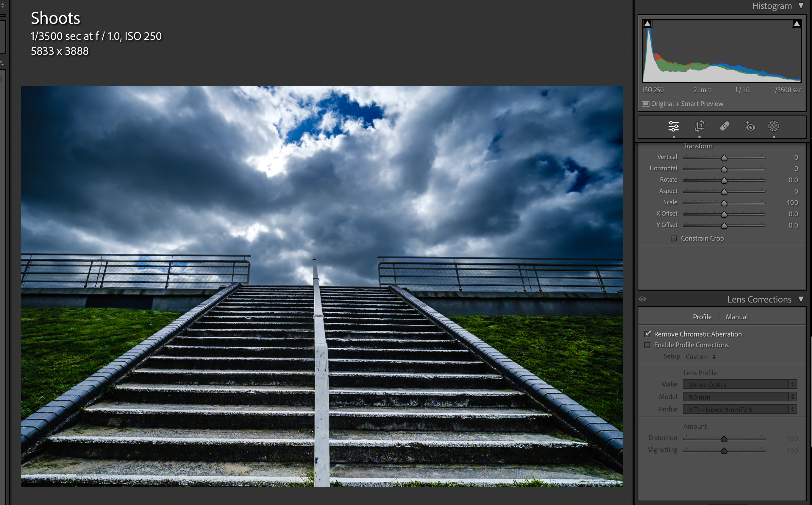Collapse the Lens Corrections panel
Image resolution: width=812 pixels, height=505 pixels.
pyautogui.click(x=801, y=299)
